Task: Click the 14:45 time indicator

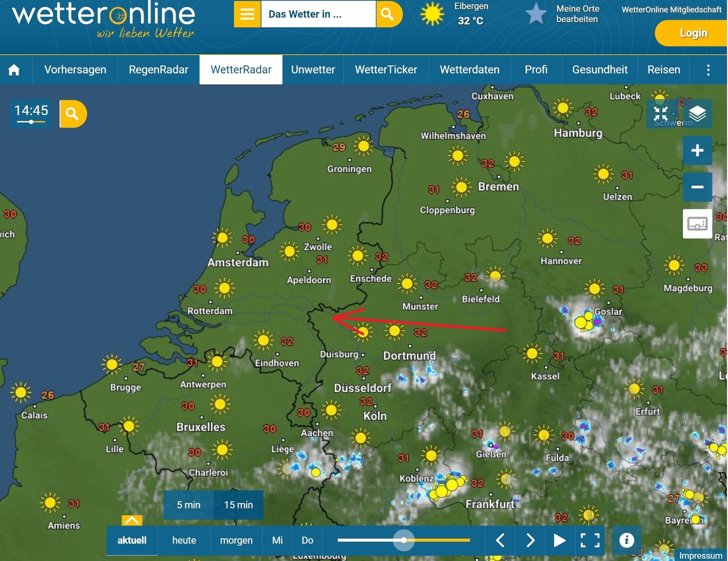Action: [x=31, y=113]
